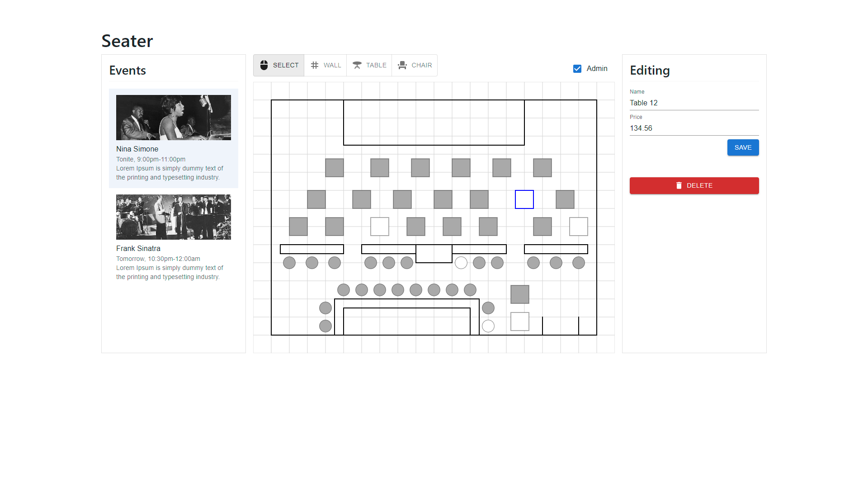Select the white table at the far right of the third row
The image size is (868, 478).
(579, 227)
